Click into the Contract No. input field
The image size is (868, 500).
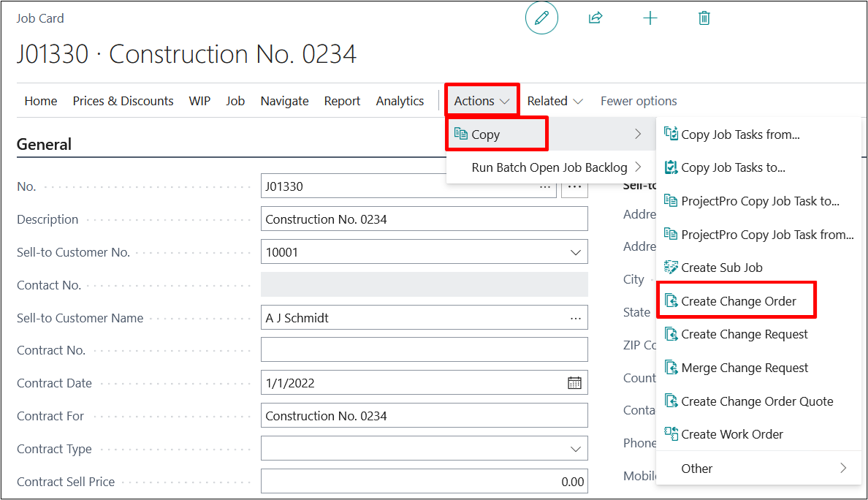click(424, 350)
